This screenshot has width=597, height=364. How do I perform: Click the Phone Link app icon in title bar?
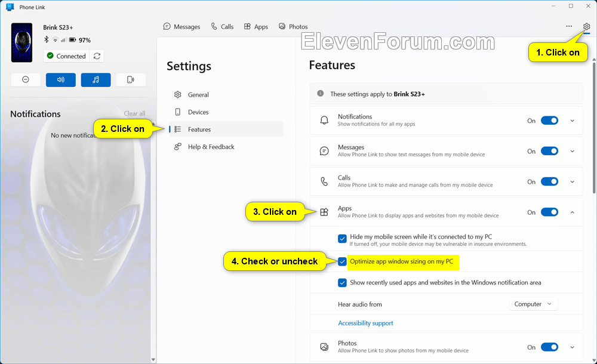click(10, 7)
